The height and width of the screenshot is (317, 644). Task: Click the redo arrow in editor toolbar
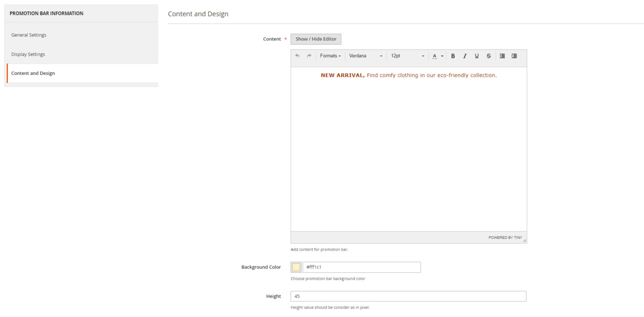click(x=309, y=56)
